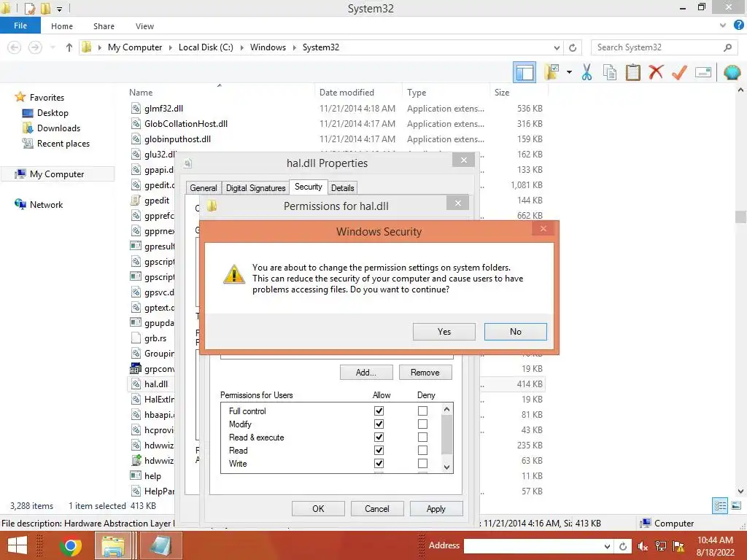Viewport: 747px width, 560px height.
Task: Check Deny checkbox for Write
Action: point(422,463)
